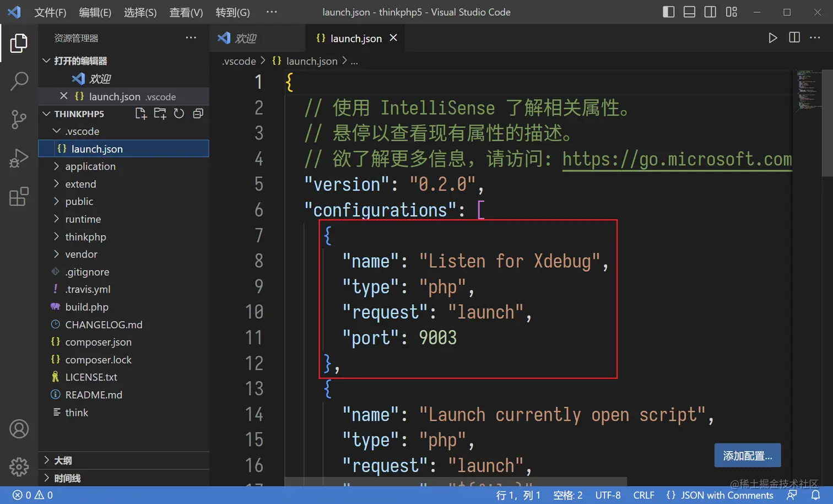Expand the thinkphp folder
The height and width of the screenshot is (504, 833).
coord(56,236)
